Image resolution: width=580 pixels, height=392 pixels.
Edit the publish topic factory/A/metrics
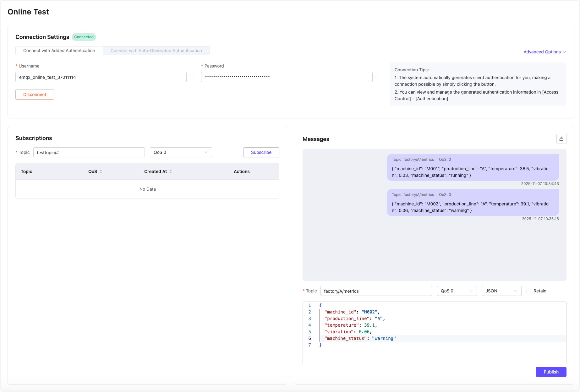pos(376,291)
